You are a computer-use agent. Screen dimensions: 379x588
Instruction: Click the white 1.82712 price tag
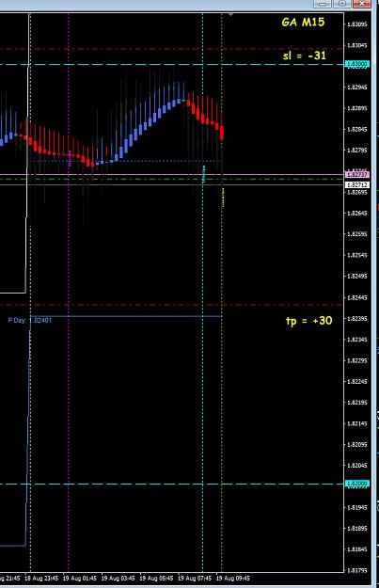coord(356,185)
